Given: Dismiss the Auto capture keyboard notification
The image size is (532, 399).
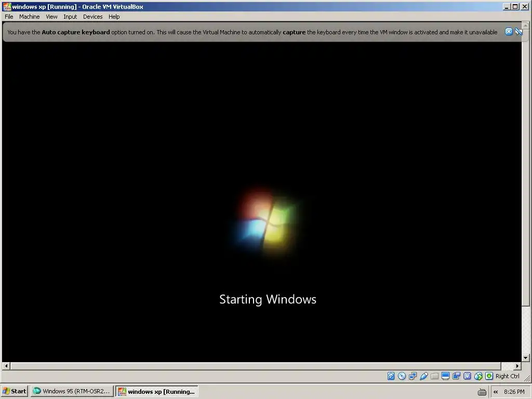Looking at the screenshot, I should point(509,32).
